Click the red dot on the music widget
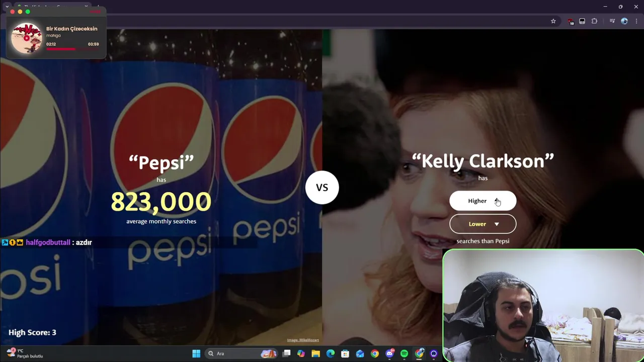 [13, 12]
